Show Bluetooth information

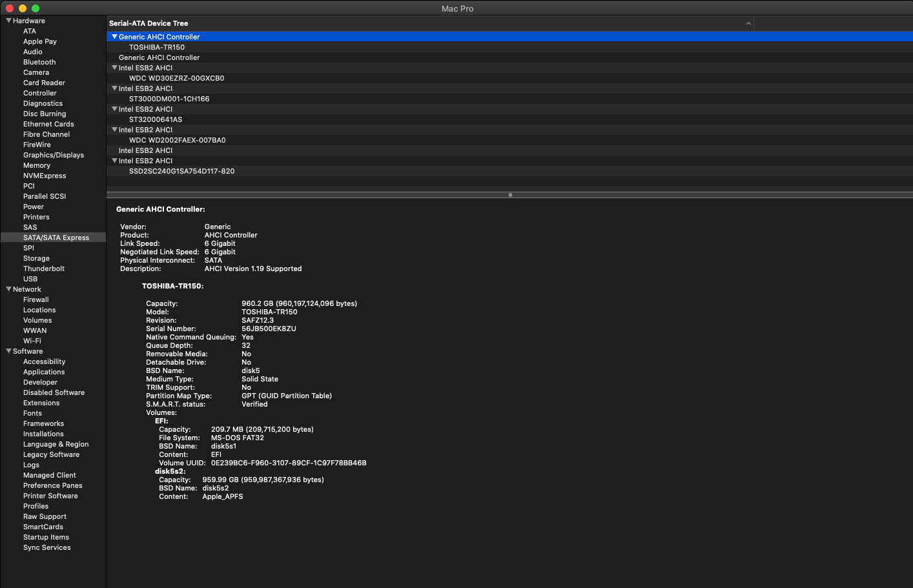pyautogui.click(x=39, y=62)
